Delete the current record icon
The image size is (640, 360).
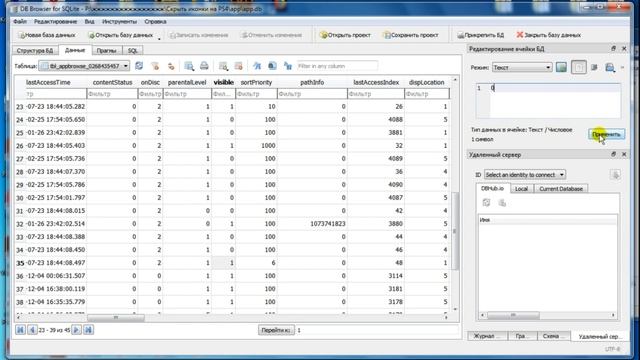[x=239, y=66]
